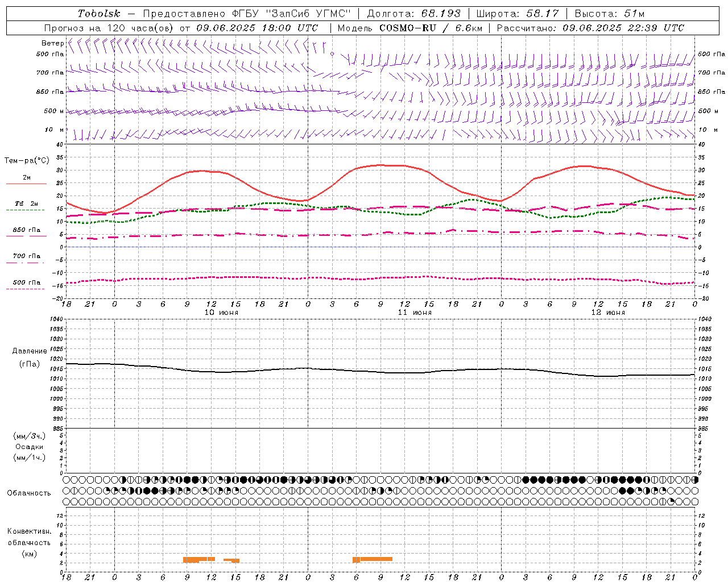Click the Тем-ра(°C) axis title
Screen dimensions: 728x582
tap(27, 161)
